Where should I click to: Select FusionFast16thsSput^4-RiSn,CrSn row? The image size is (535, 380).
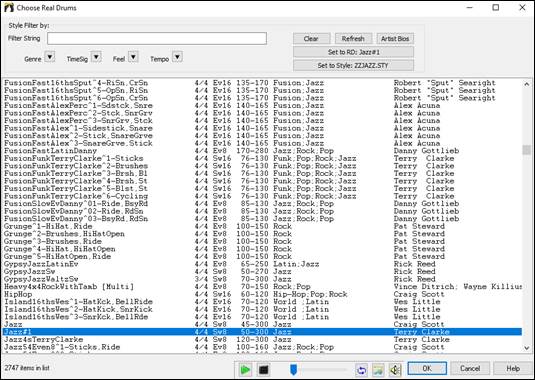(x=262, y=83)
